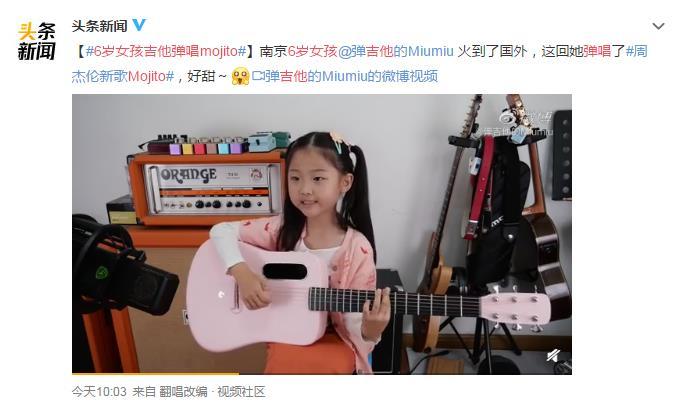Click the video link icon before 弹吉他的Miumiu的微博视频

(x=258, y=76)
